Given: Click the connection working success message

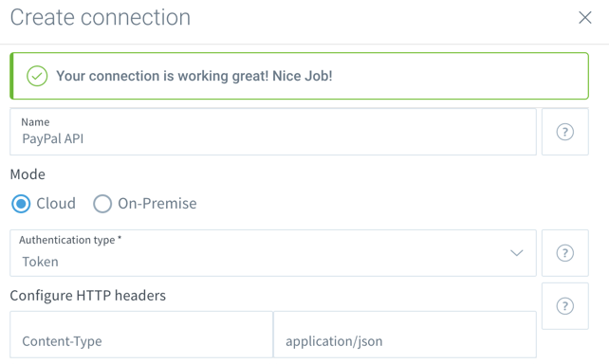Looking at the screenshot, I should (x=194, y=76).
